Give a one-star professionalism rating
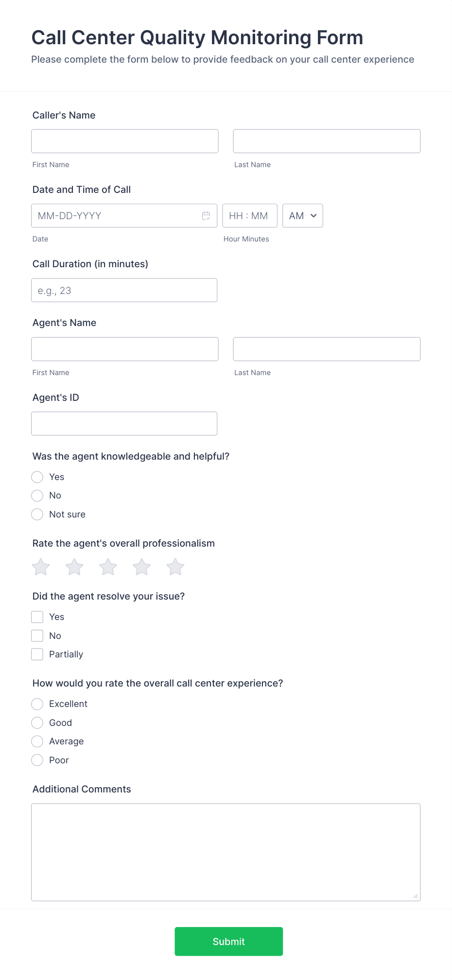Image resolution: width=452 pixels, height=980 pixels. (x=40, y=567)
